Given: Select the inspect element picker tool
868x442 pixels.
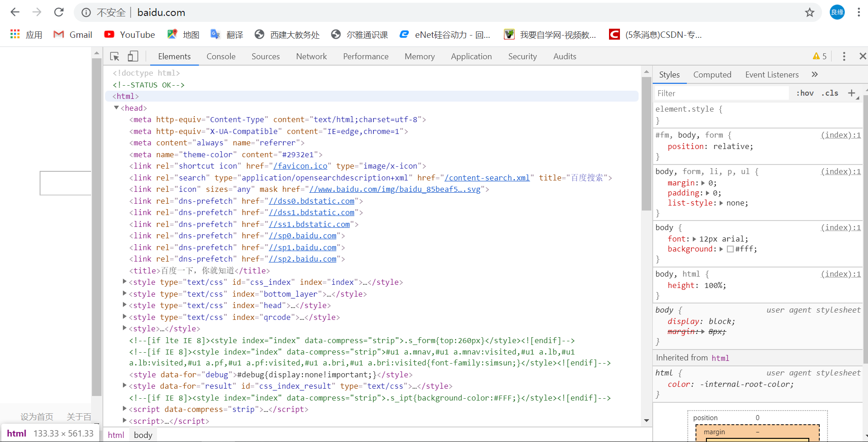Looking at the screenshot, I should (114, 56).
